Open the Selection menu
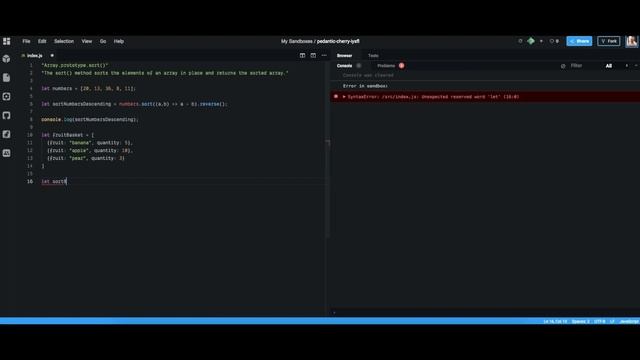640x360 pixels. pos(64,41)
